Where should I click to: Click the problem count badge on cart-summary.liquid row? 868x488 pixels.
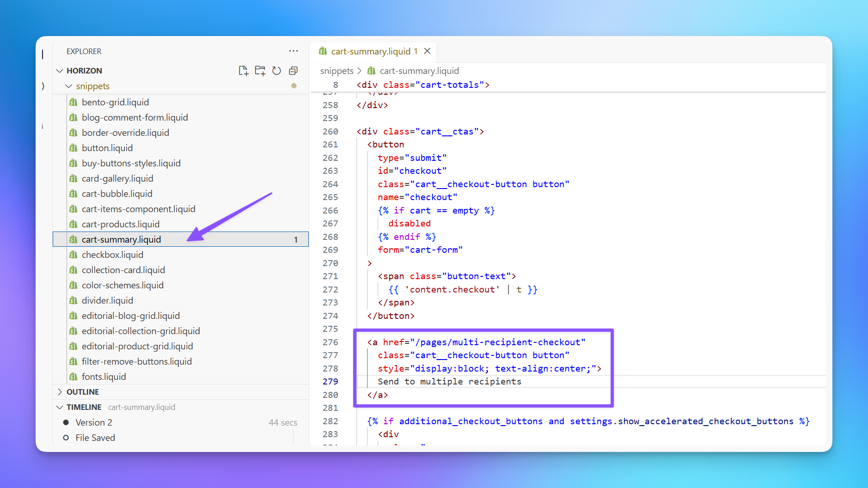pyautogui.click(x=296, y=239)
